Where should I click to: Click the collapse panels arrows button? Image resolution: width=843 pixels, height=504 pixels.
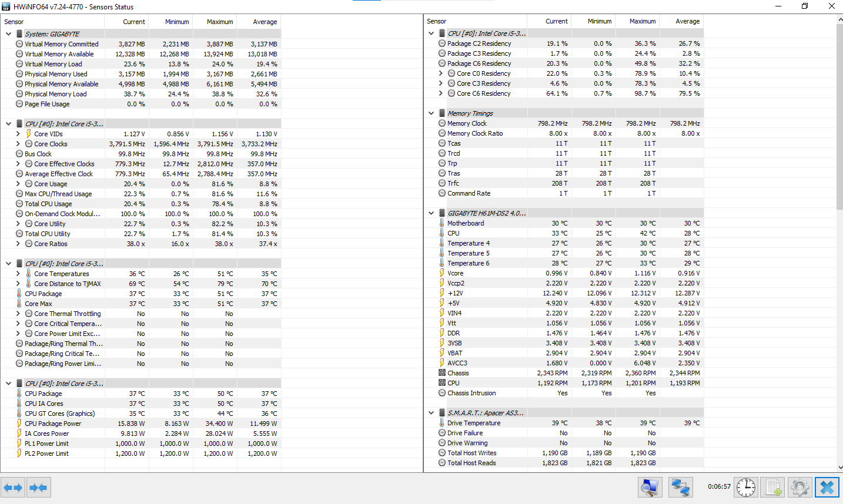38,488
